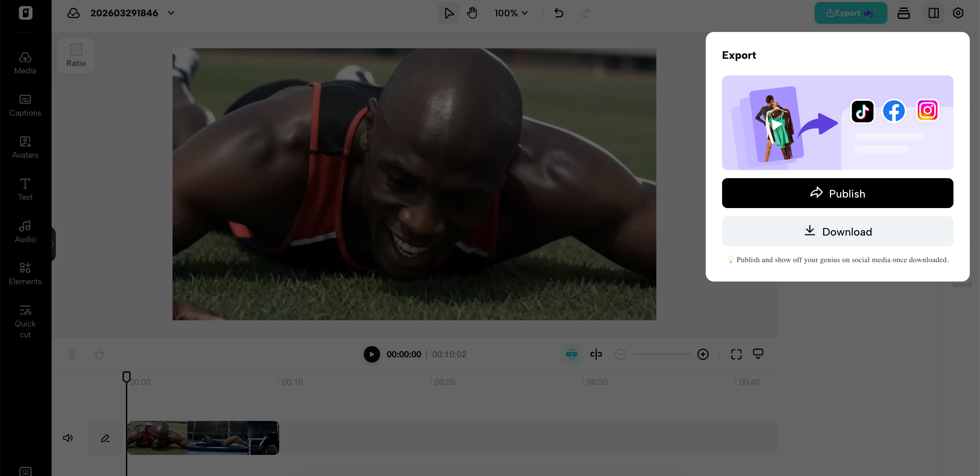Adjust the timeline zoom slider
The image size is (980, 476).
[662, 354]
